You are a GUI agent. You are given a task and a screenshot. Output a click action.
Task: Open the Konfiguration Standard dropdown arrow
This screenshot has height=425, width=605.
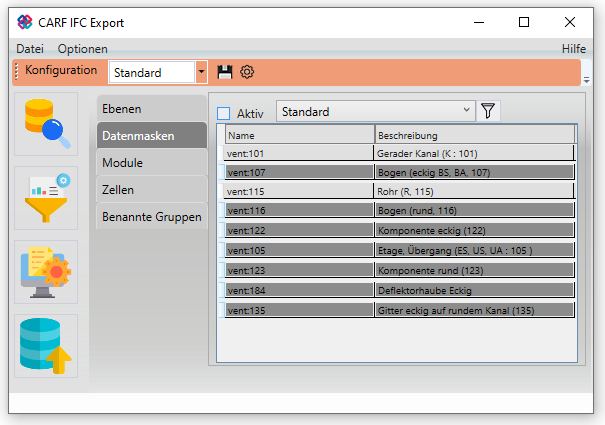(x=201, y=72)
